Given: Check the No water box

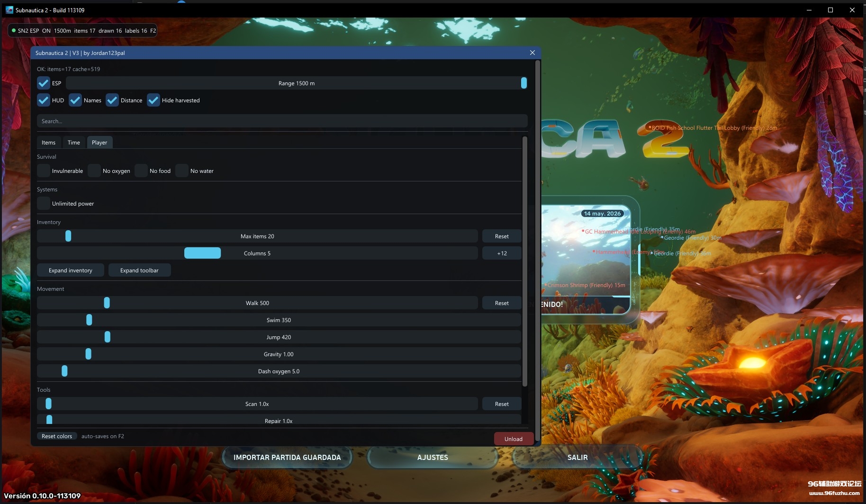Looking at the screenshot, I should 182,171.
